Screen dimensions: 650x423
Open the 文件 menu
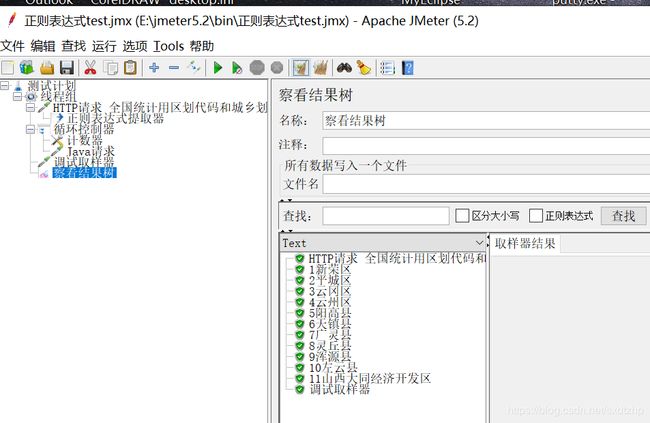pos(12,46)
